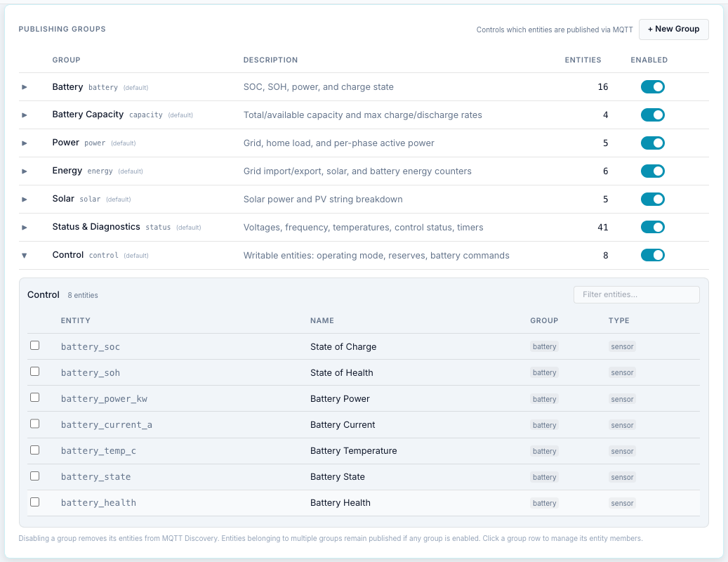Click the sensor tag in battery_health row
This screenshot has height=562, width=728.
tap(622, 503)
